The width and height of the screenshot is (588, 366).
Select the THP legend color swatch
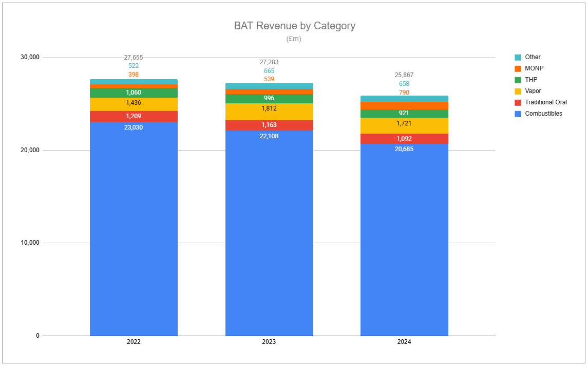518,80
